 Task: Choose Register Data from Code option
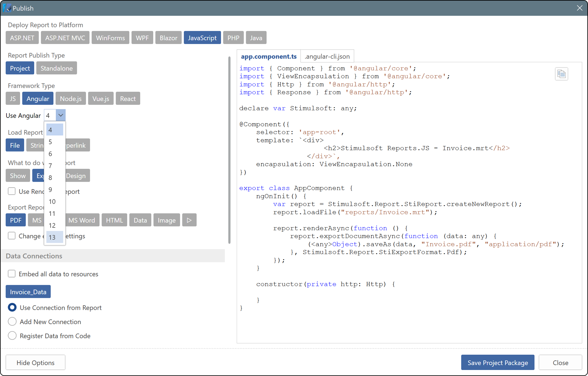(x=12, y=336)
